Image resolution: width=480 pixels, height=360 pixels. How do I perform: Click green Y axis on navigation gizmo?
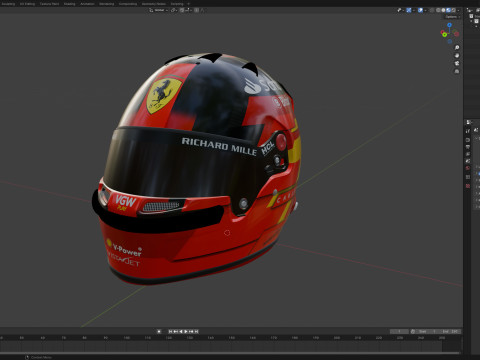click(x=444, y=35)
